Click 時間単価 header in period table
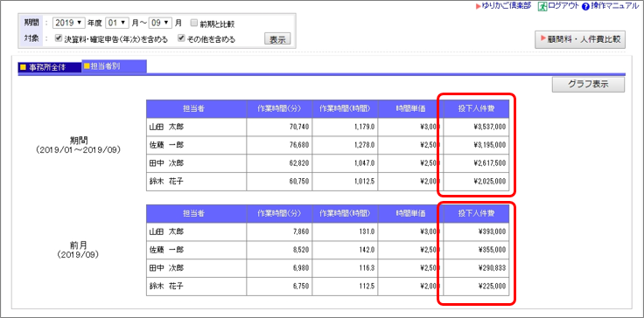 (x=410, y=109)
